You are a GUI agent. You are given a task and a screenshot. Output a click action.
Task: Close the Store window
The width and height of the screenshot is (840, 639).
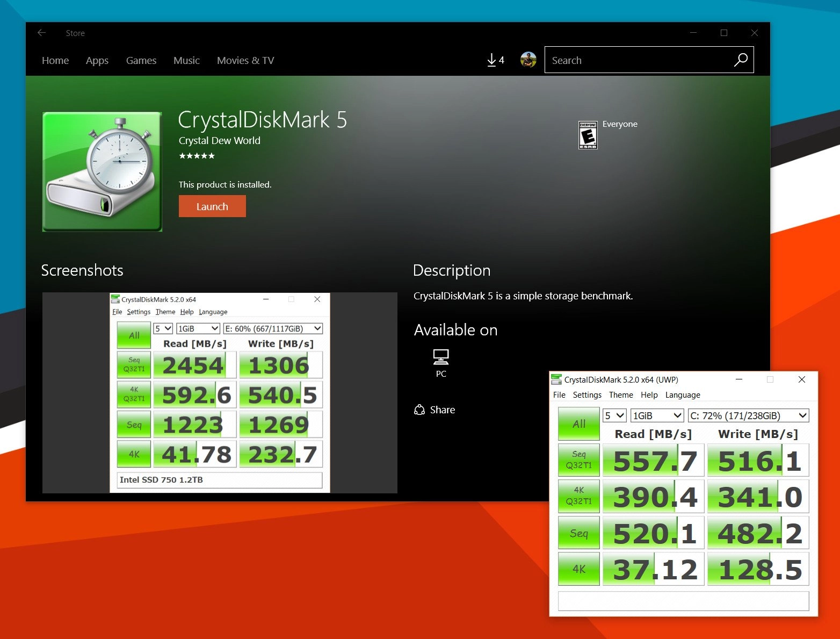[x=755, y=33]
